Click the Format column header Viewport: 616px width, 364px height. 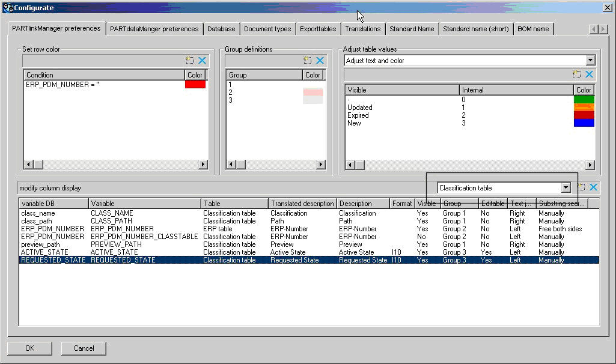tap(402, 204)
